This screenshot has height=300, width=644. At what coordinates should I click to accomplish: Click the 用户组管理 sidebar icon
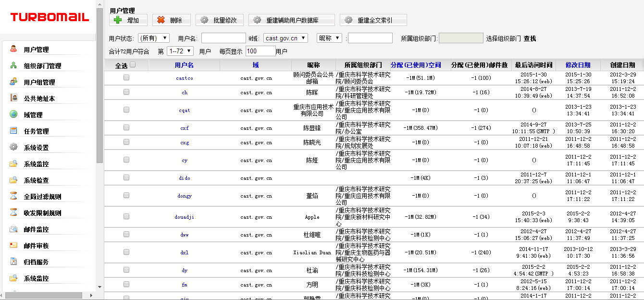tap(13, 82)
